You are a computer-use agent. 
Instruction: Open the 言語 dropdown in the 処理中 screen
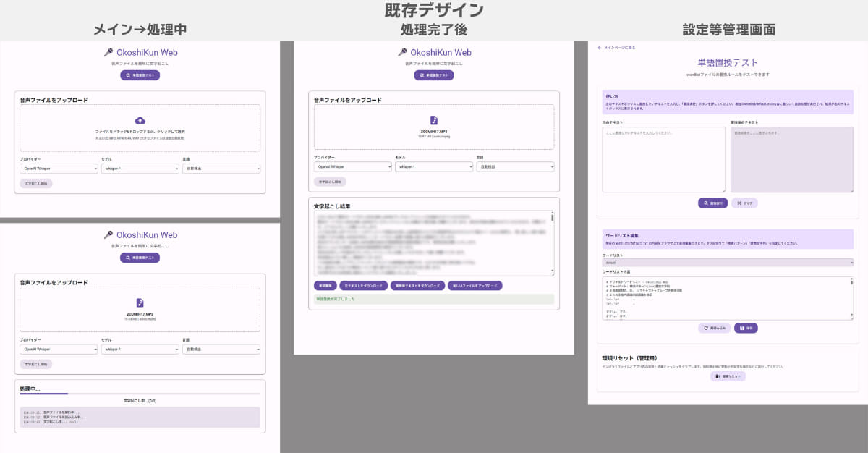point(221,350)
